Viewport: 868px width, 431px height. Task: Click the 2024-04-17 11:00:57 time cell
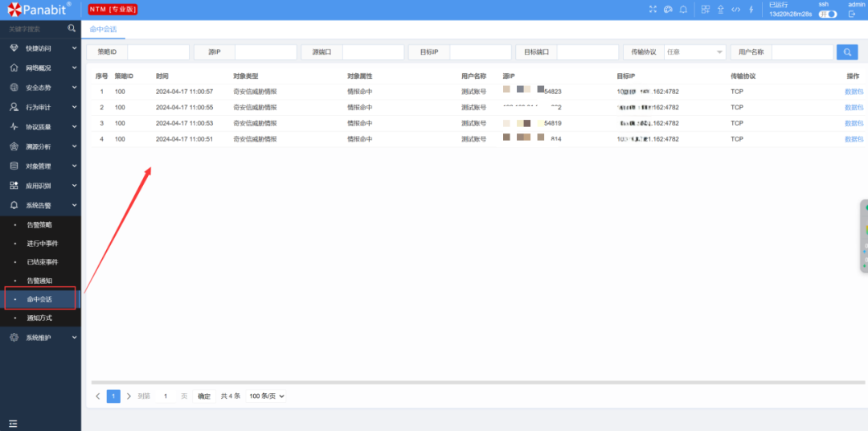point(184,92)
